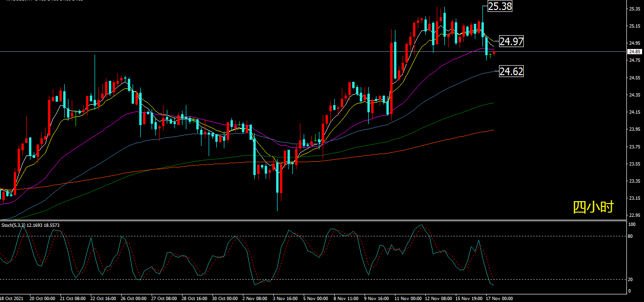Screen dimensions: 644x302
Task: Click the 5 Nov 00:00 time label
Action: 316,298
